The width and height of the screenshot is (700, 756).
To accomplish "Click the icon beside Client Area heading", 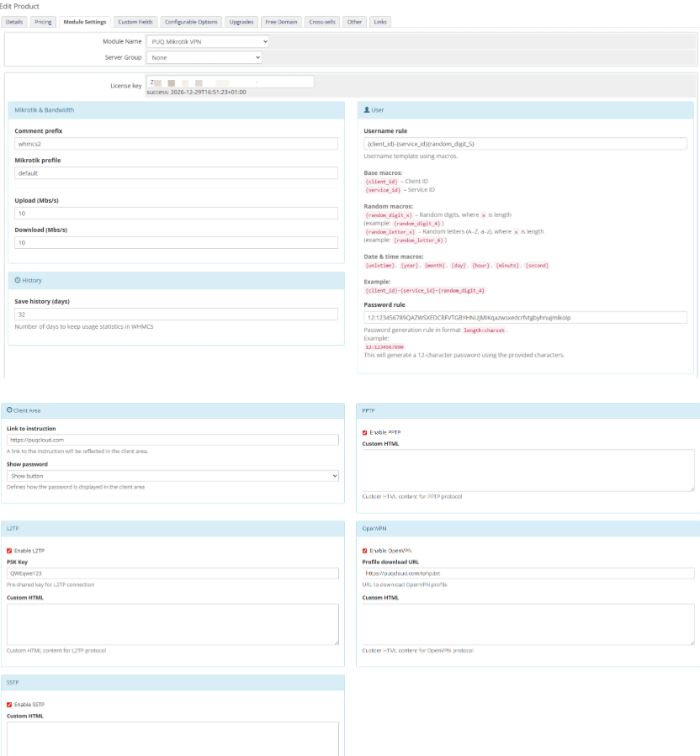I will pos(9,410).
